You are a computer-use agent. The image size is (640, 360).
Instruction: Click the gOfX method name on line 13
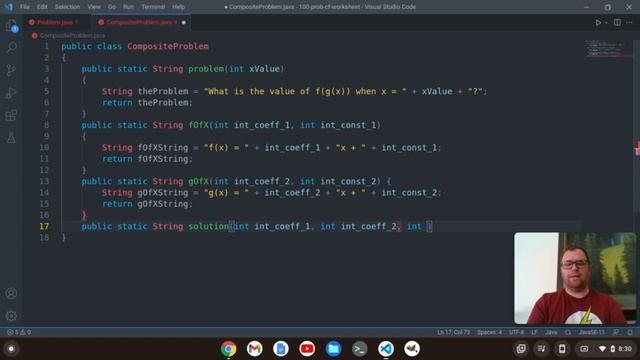tap(198, 181)
